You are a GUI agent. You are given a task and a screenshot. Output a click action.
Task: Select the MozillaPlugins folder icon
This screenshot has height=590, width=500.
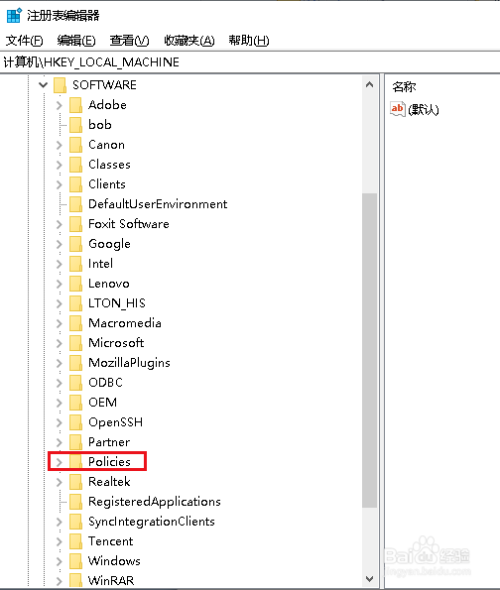point(76,363)
